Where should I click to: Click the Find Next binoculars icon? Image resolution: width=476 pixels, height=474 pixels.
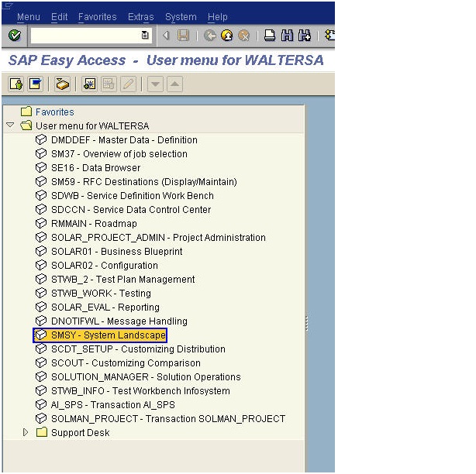305,36
